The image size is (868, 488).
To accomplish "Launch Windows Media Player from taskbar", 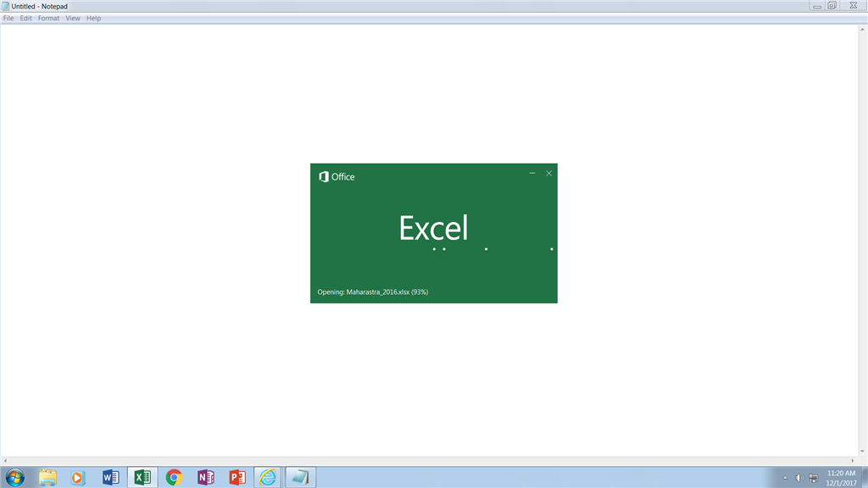I will tap(77, 477).
